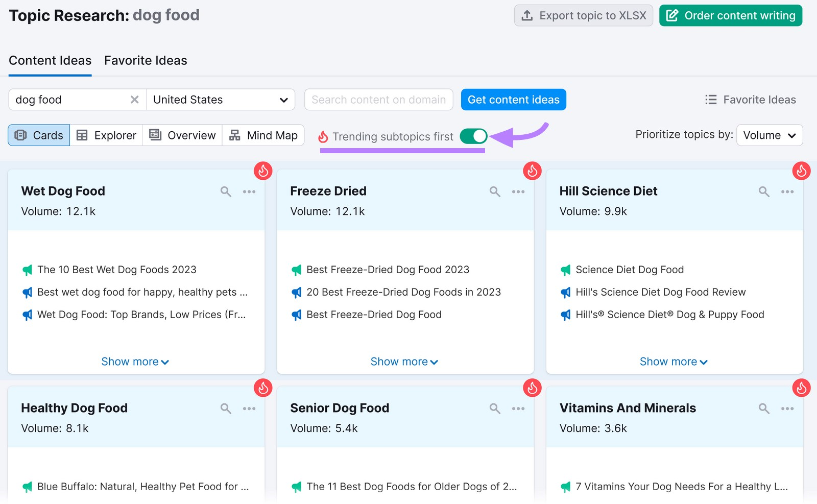Open the three-dot menu on Freeze Dried card
The width and height of the screenshot is (817, 504).
tap(518, 191)
